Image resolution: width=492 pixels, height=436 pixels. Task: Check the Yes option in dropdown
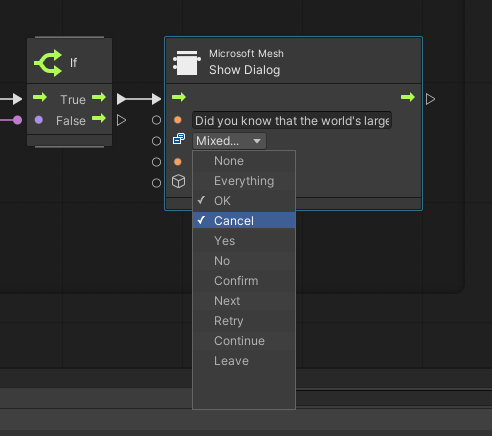[244, 241]
